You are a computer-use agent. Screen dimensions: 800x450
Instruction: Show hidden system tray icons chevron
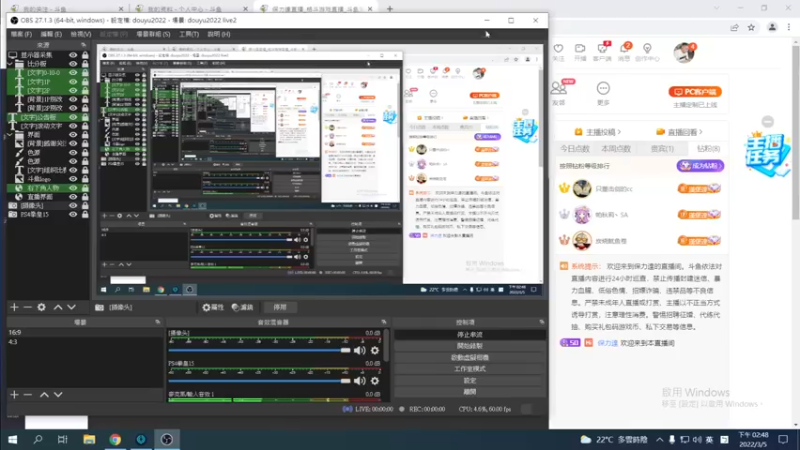click(660, 439)
